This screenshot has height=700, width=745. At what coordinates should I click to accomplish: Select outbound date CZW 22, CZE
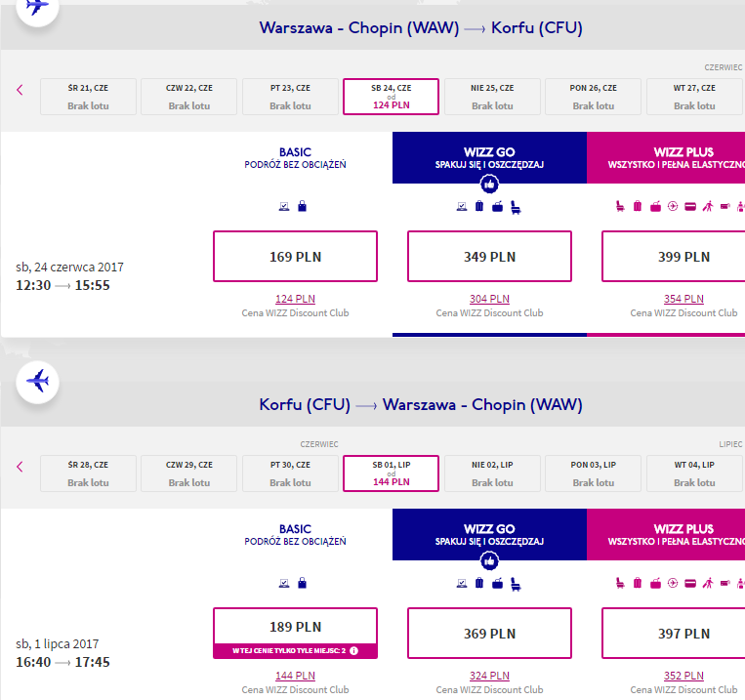coord(189,97)
